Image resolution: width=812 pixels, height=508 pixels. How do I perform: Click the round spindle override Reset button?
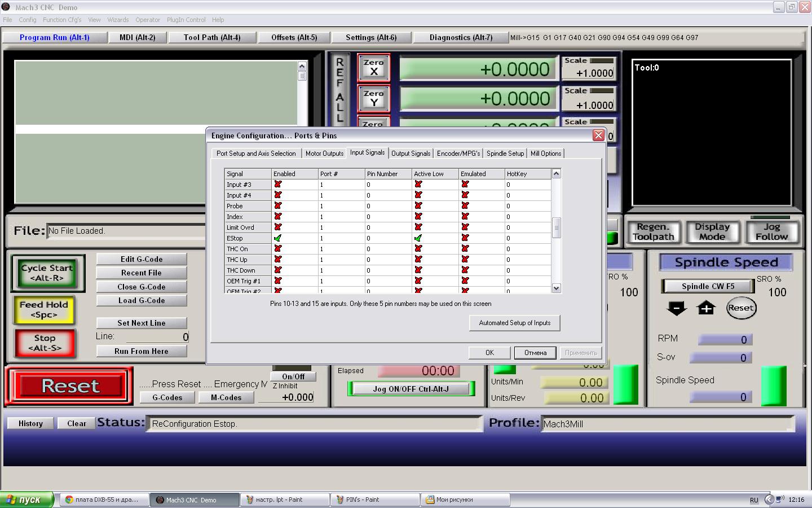pos(740,308)
